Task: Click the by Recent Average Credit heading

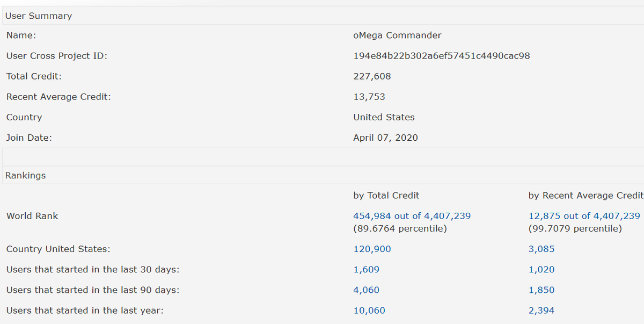Action: tap(586, 196)
